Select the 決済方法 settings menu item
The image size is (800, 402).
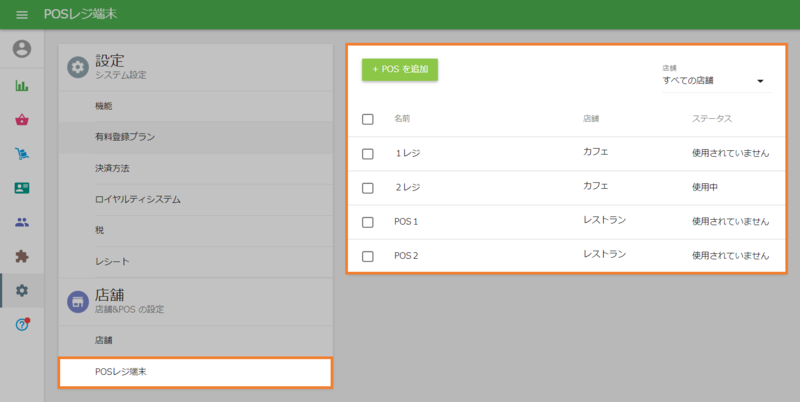click(112, 168)
